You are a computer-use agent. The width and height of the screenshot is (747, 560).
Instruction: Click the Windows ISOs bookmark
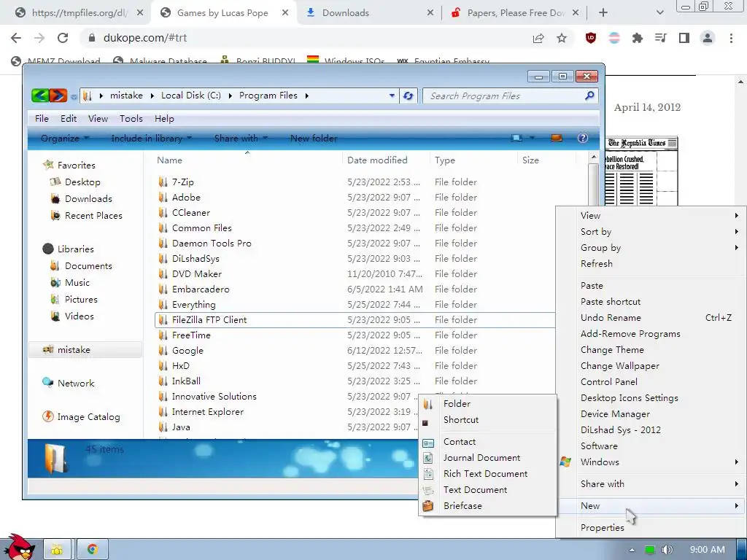[347, 61]
